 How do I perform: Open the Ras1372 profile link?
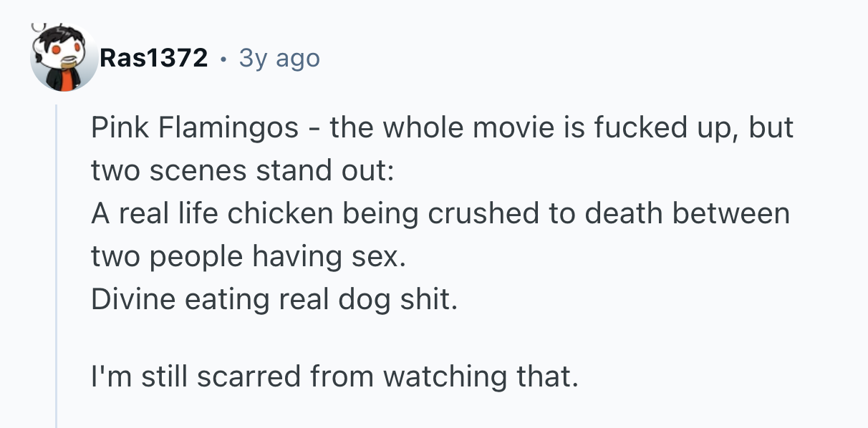pyautogui.click(x=154, y=58)
